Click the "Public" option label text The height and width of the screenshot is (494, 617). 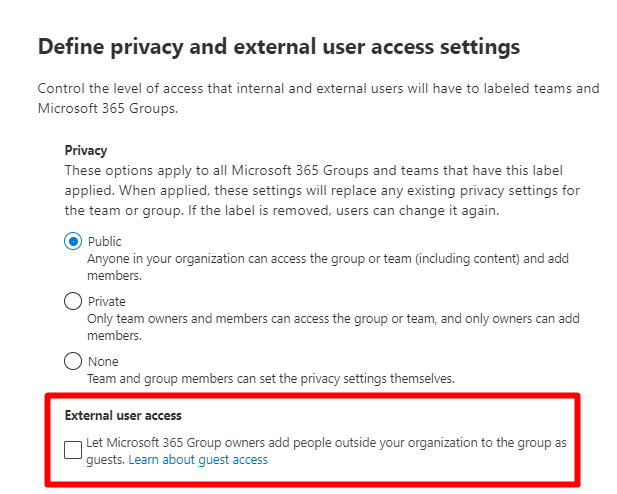tap(105, 242)
